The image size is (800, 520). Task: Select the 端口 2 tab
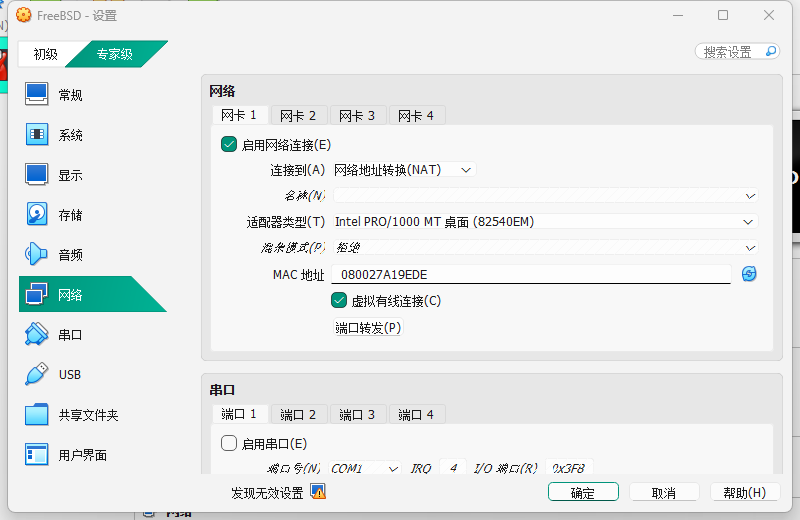[298, 414]
